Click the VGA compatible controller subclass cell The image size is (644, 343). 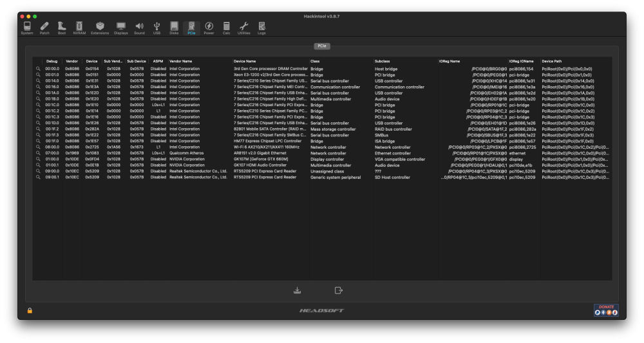(400, 159)
